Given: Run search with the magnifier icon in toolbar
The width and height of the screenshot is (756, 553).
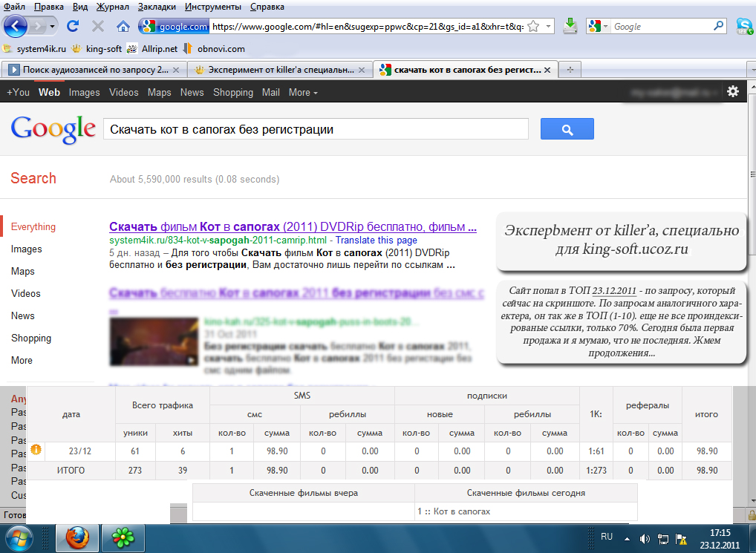Looking at the screenshot, I should 718,25.
